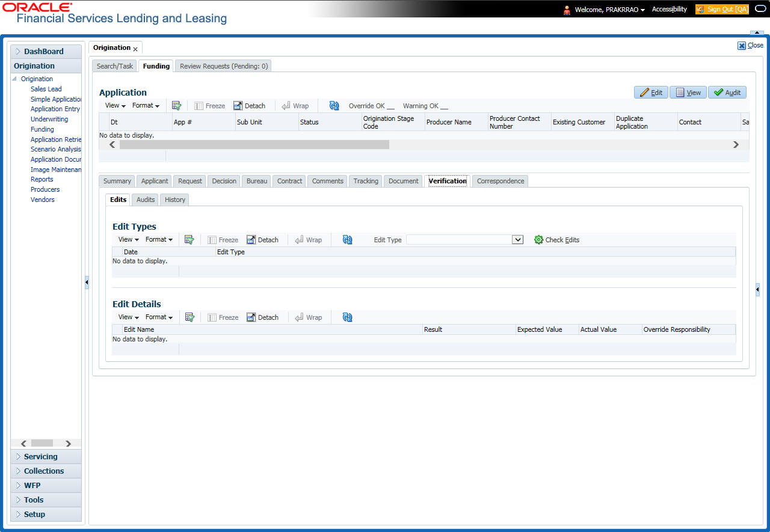The width and height of the screenshot is (770, 532).
Task: Click the Query by Example icon in Edit Types toolbar
Action: 189,240
